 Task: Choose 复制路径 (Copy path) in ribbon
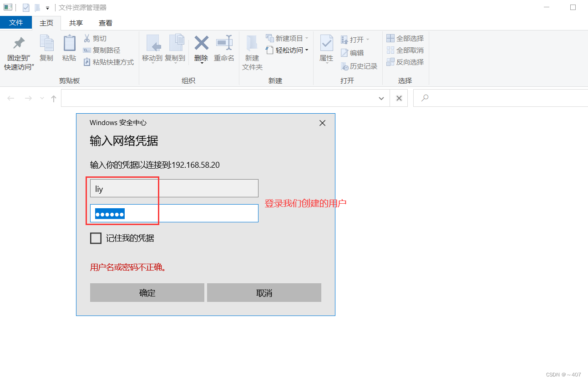101,50
